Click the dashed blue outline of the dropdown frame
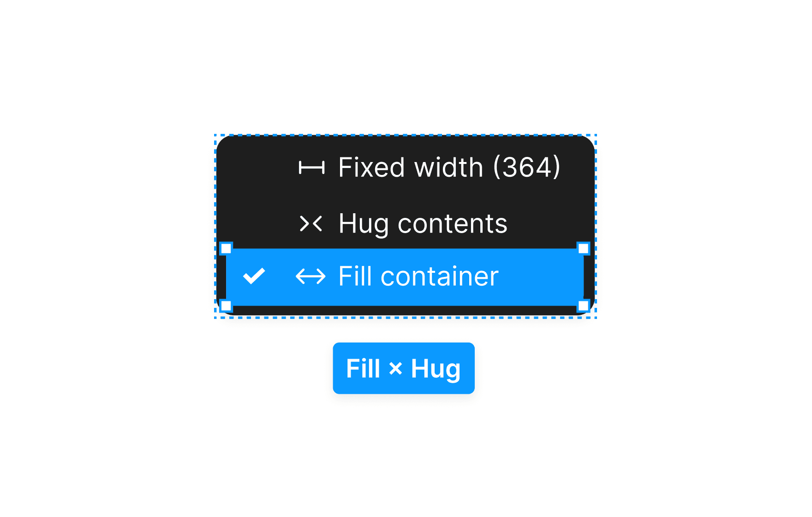Image resolution: width=812 pixels, height=517 pixels. tap(405, 135)
